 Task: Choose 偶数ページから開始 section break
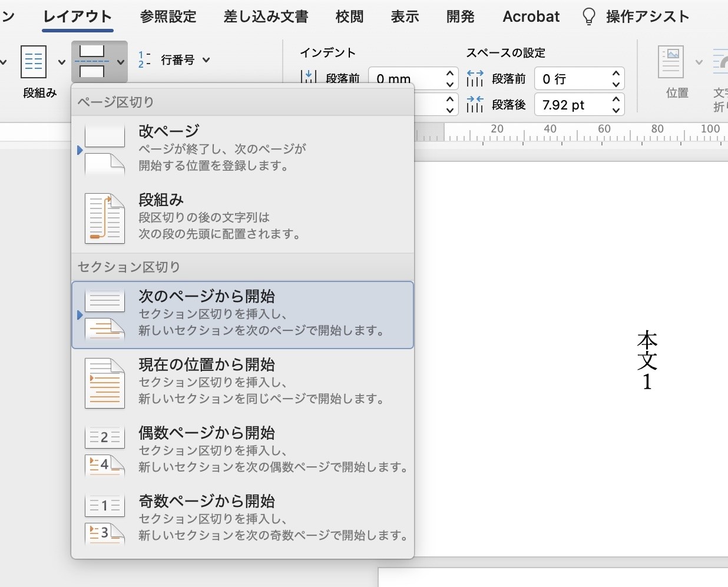(243, 452)
